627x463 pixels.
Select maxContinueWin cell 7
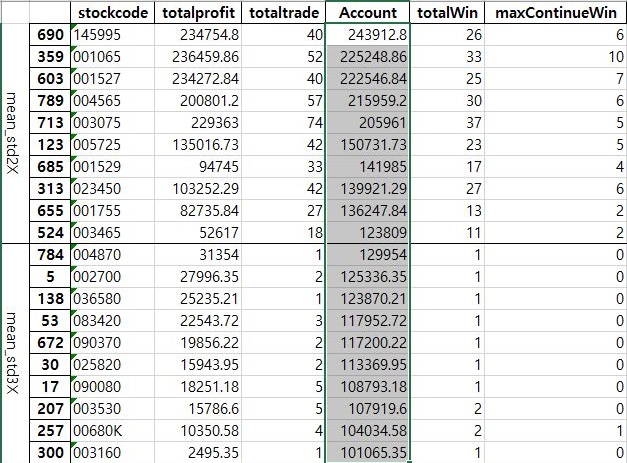pos(555,79)
